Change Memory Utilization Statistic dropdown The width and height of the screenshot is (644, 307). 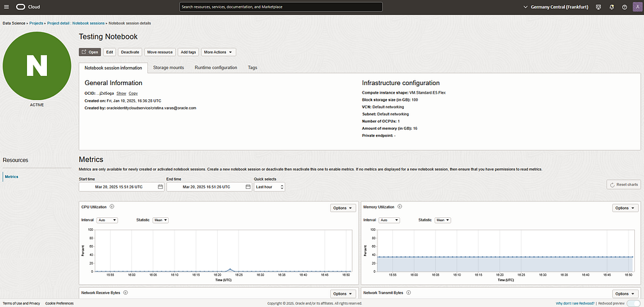pyautogui.click(x=443, y=220)
